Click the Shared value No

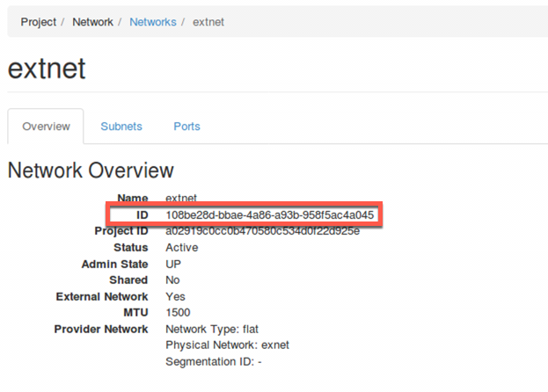tap(172, 280)
